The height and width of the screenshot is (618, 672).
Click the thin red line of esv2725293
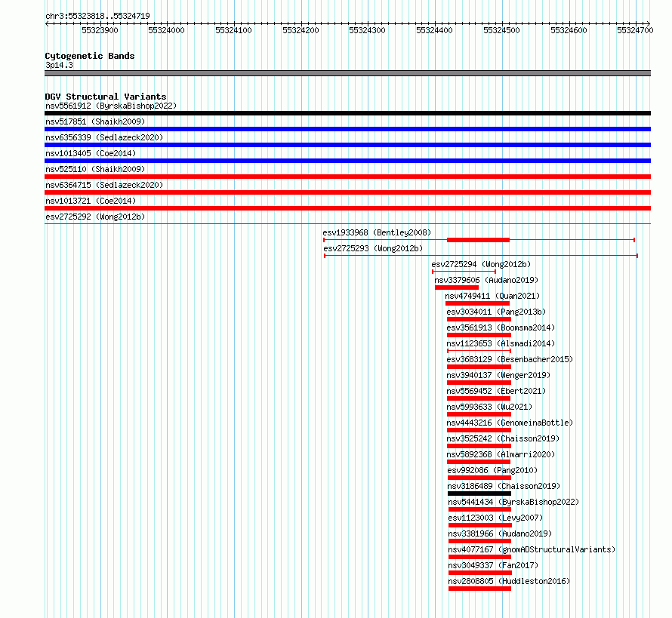point(481,256)
